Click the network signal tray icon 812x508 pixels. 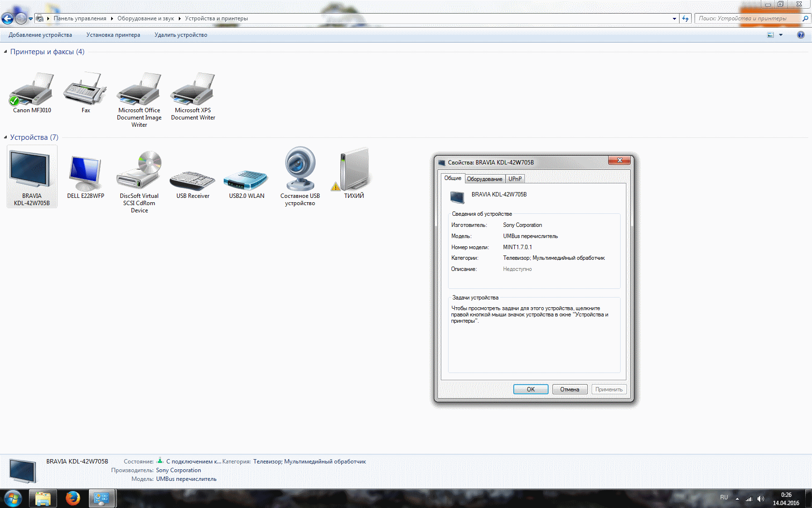[x=749, y=498]
